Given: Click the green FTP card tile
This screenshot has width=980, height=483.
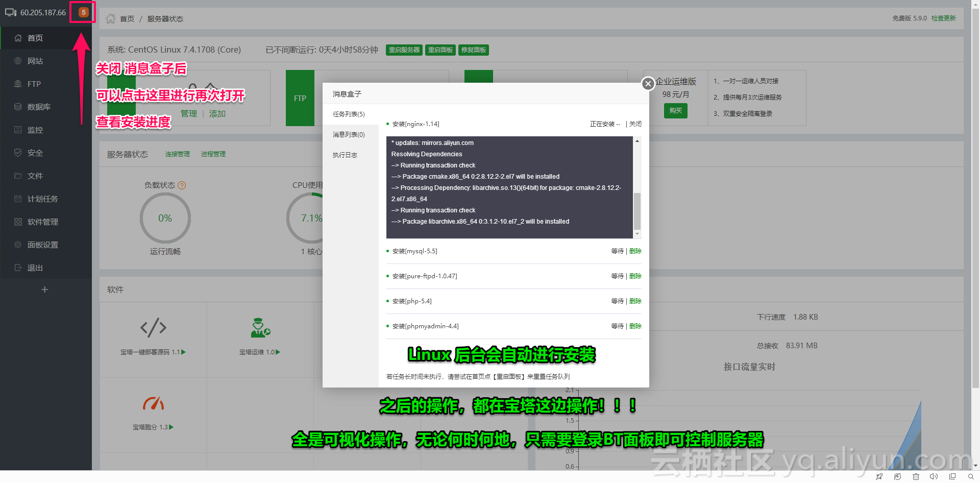Looking at the screenshot, I should 300,98.
